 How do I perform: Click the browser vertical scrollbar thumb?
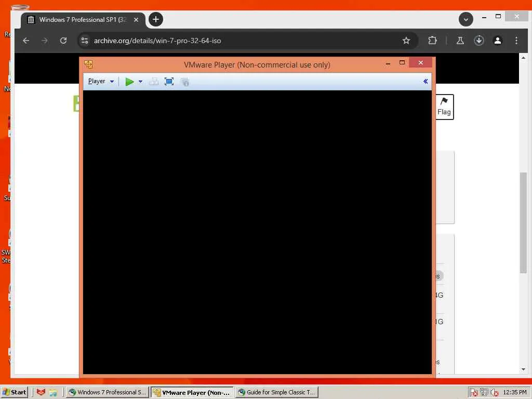(x=523, y=222)
